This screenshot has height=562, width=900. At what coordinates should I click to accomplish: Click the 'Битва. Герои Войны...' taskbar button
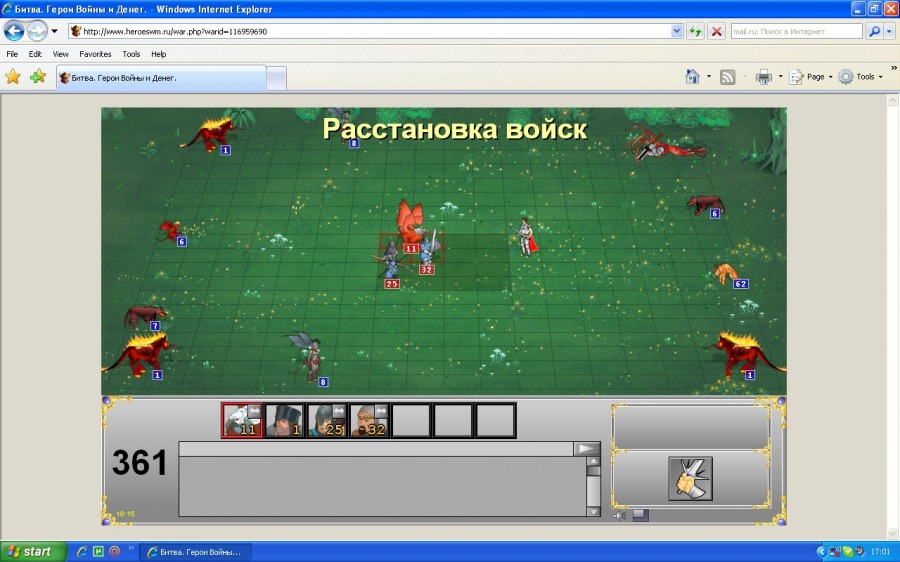[x=195, y=552]
